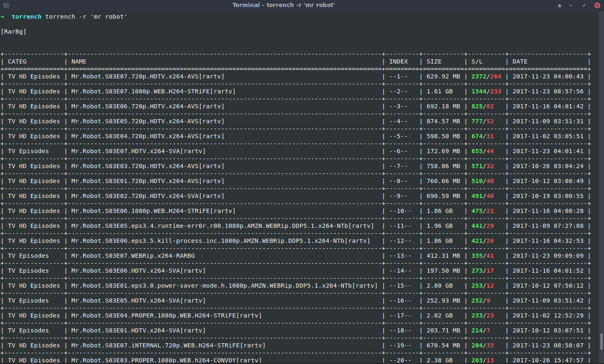Click the 1.61 GB size value
The height and width of the screenshot is (364, 604).
(439, 91)
